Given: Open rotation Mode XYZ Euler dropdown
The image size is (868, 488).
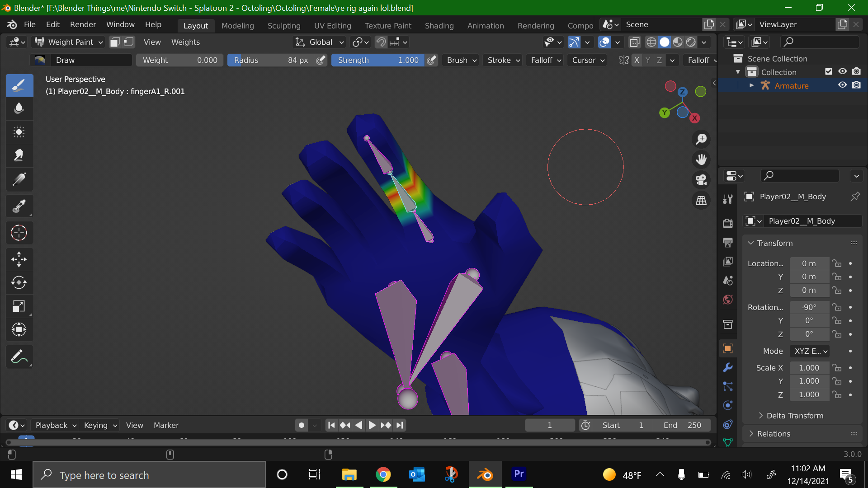Looking at the screenshot, I should pyautogui.click(x=810, y=351).
